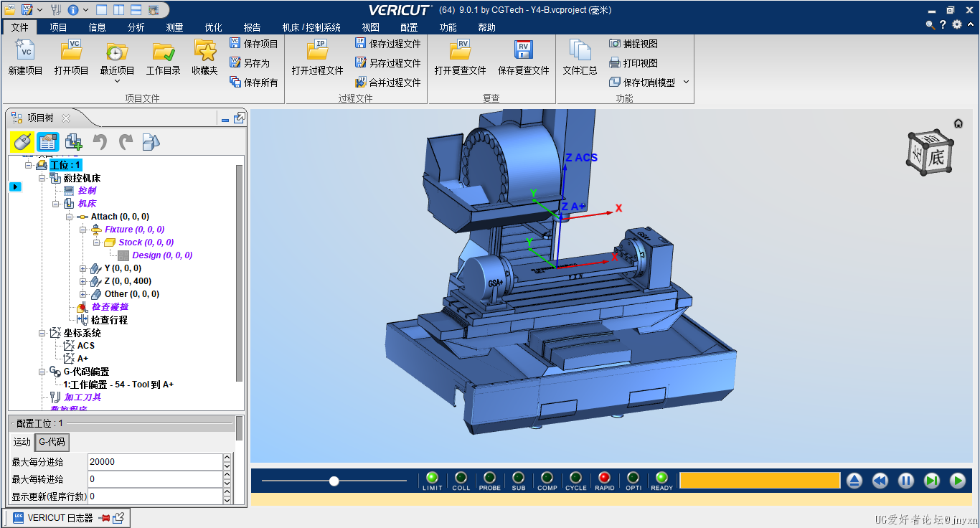Toggle the configure panel icon in project tree toolbar

47,142
